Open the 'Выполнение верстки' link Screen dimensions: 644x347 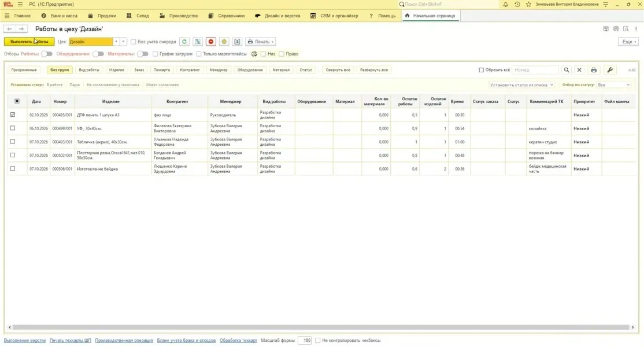25,341
